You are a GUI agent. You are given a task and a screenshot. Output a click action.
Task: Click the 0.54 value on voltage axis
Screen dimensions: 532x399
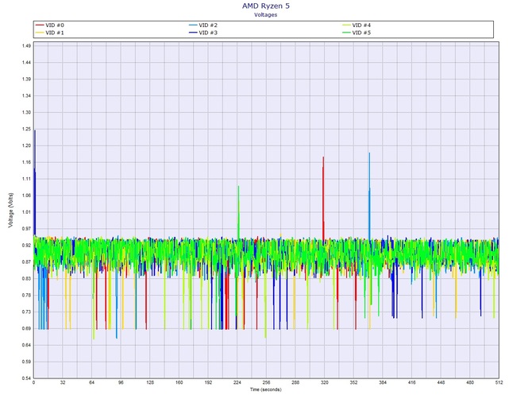(x=26, y=378)
